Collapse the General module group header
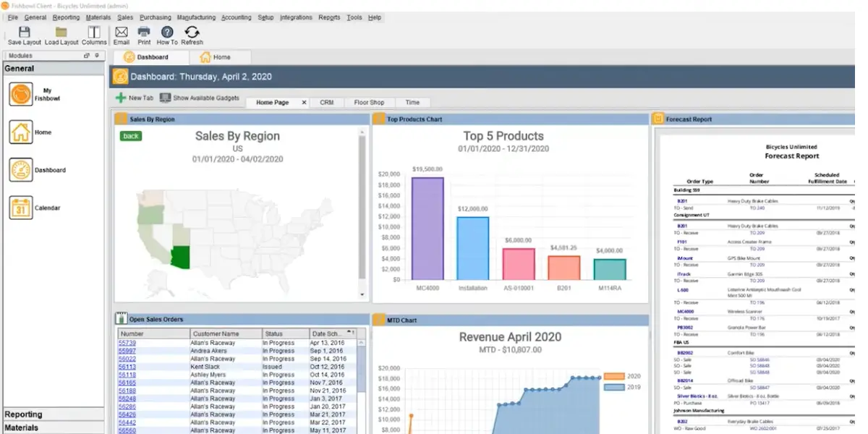The width and height of the screenshot is (868, 434). (x=54, y=69)
